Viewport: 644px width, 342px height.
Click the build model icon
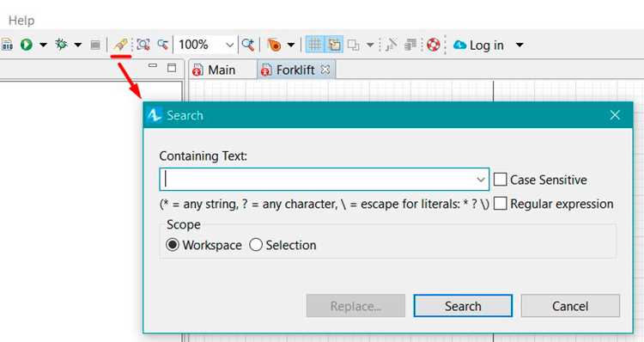[7, 45]
